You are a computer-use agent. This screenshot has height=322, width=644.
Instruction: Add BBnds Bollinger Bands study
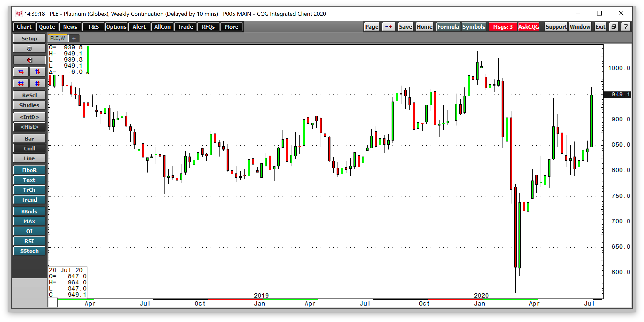click(x=29, y=212)
